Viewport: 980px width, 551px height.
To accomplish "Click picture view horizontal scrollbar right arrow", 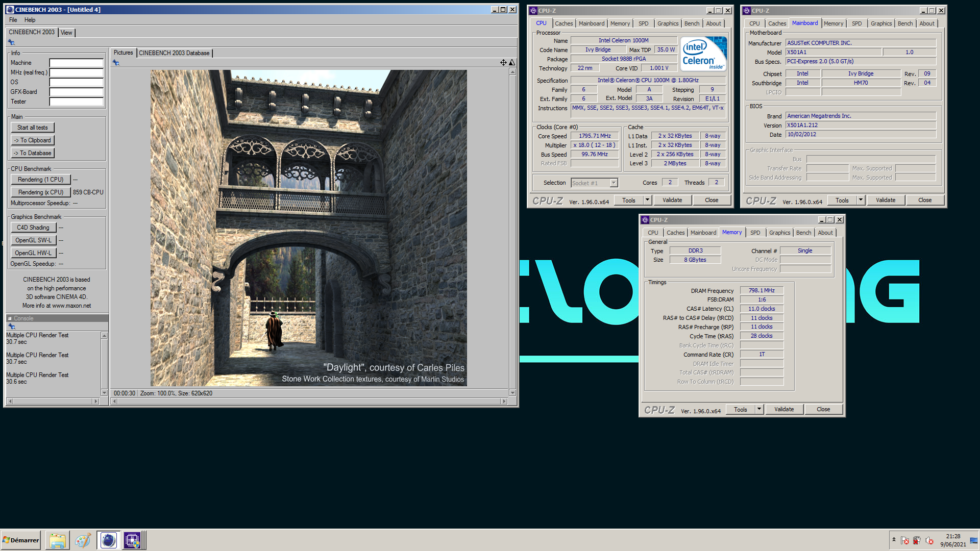I will [x=504, y=402].
